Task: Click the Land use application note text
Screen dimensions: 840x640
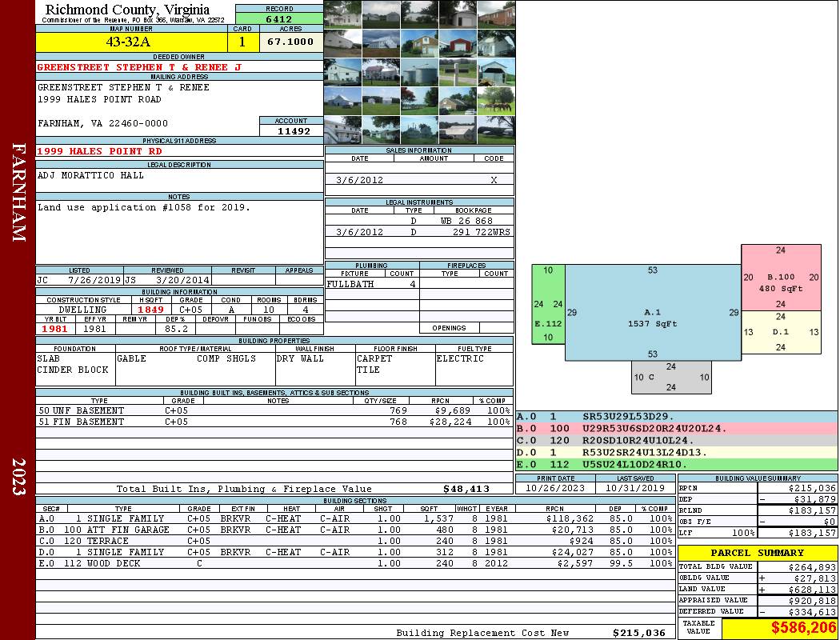Action: 144,208
